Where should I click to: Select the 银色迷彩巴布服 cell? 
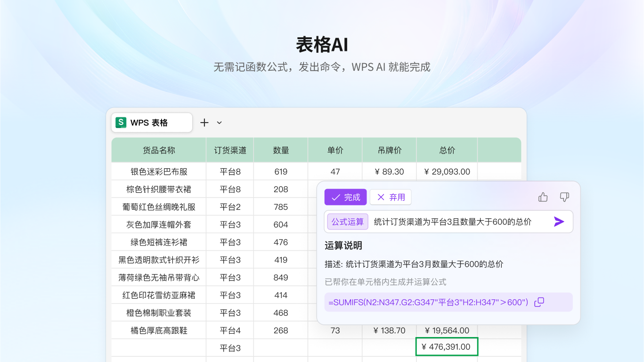pyautogui.click(x=159, y=172)
